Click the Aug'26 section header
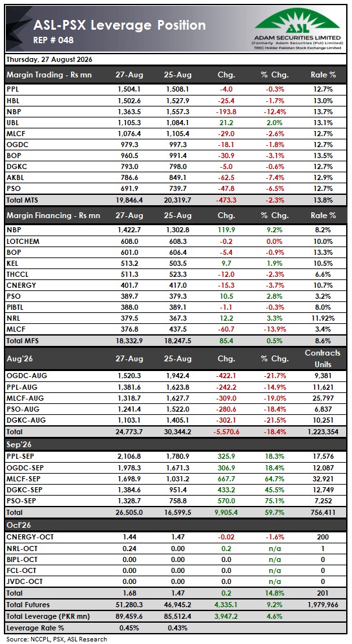The width and height of the screenshot is (352, 644). [x=20, y=358]
